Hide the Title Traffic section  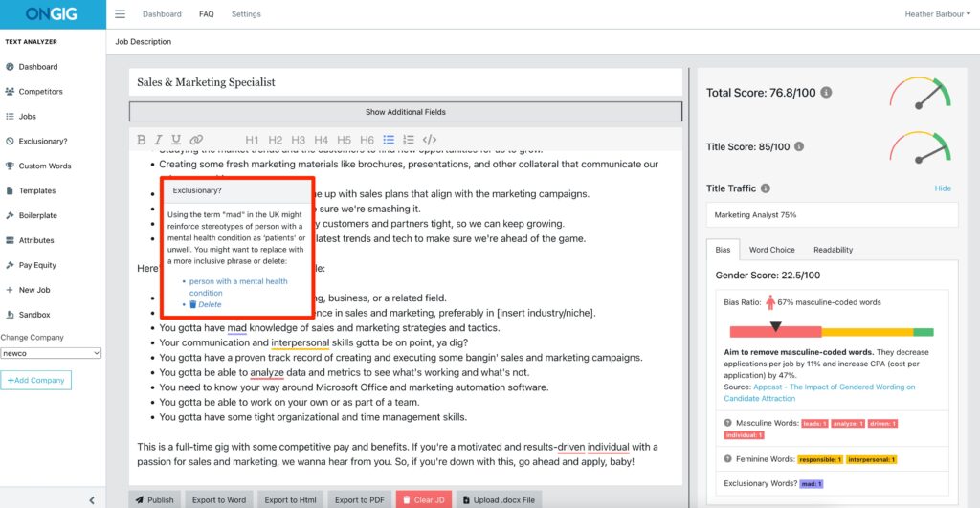[943, 188]
